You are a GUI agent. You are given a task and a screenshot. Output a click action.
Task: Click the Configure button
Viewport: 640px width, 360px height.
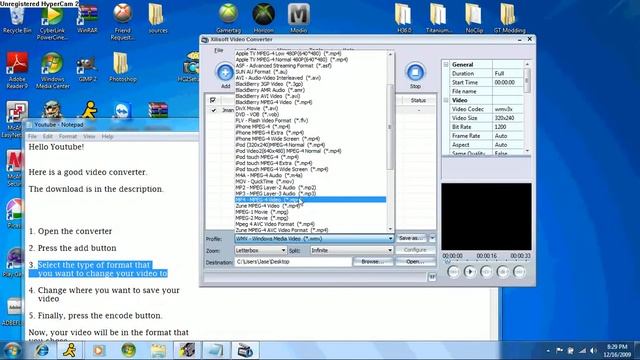click(416, 250)
